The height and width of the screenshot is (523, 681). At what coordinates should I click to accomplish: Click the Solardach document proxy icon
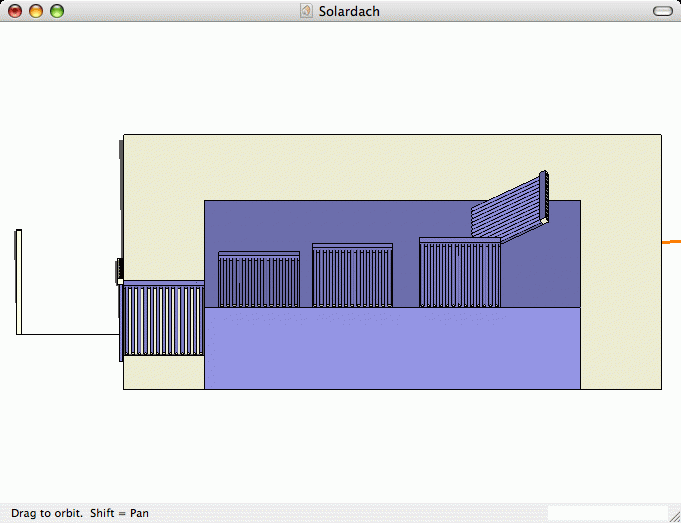(307, 11)
